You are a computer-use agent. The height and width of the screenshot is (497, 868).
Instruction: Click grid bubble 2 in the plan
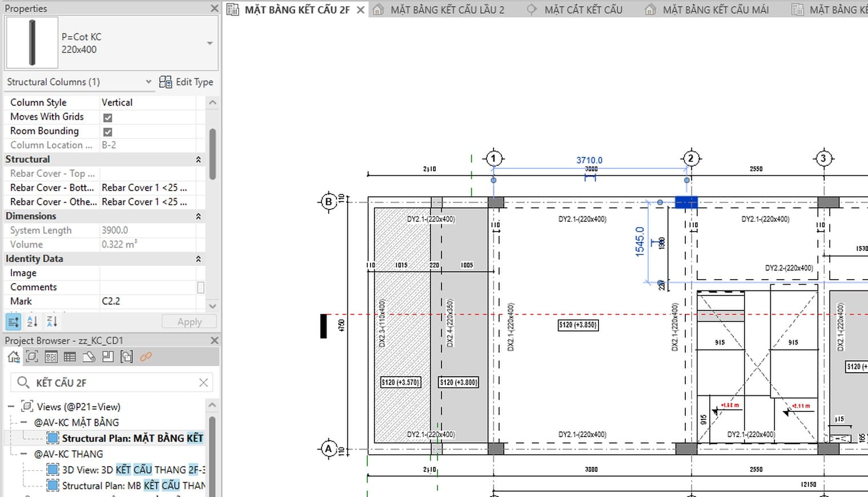pyautogui.click(x=691, y=159)
